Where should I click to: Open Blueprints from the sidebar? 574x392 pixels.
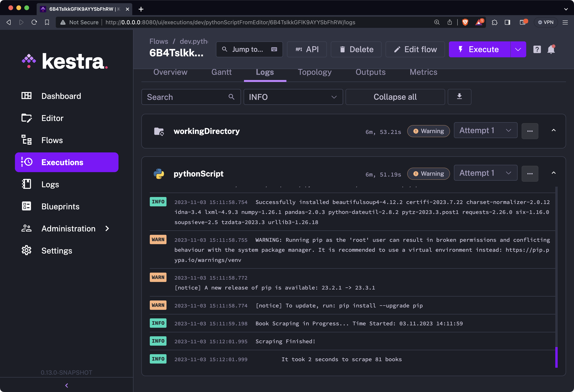tap(60, 206)
